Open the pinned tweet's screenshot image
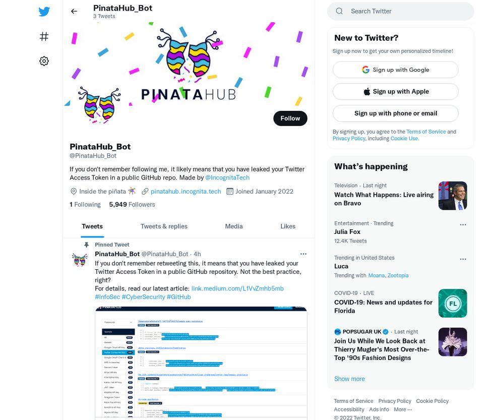Screen dimensions: 504x420 click(201, 363)
